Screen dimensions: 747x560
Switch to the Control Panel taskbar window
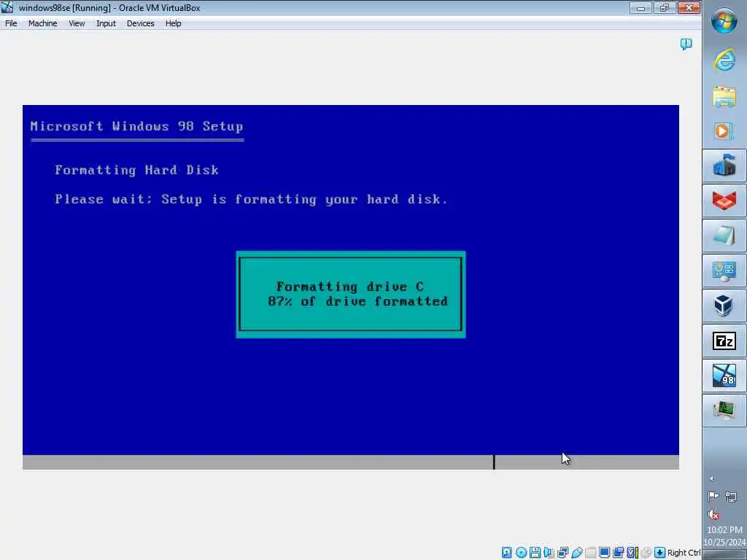point(724,271)
